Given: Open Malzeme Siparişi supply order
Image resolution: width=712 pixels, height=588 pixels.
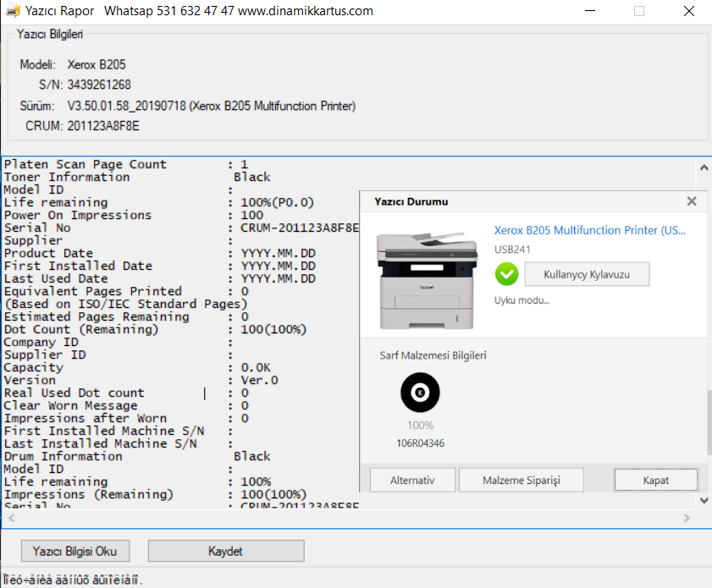Looking at the screenshot, I should pos(521,480).
